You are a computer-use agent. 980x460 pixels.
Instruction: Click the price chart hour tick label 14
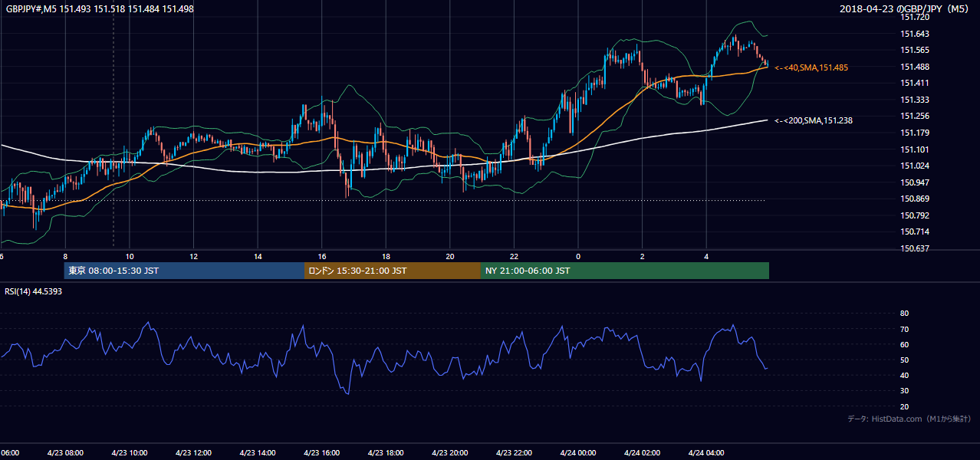(258, 256)
